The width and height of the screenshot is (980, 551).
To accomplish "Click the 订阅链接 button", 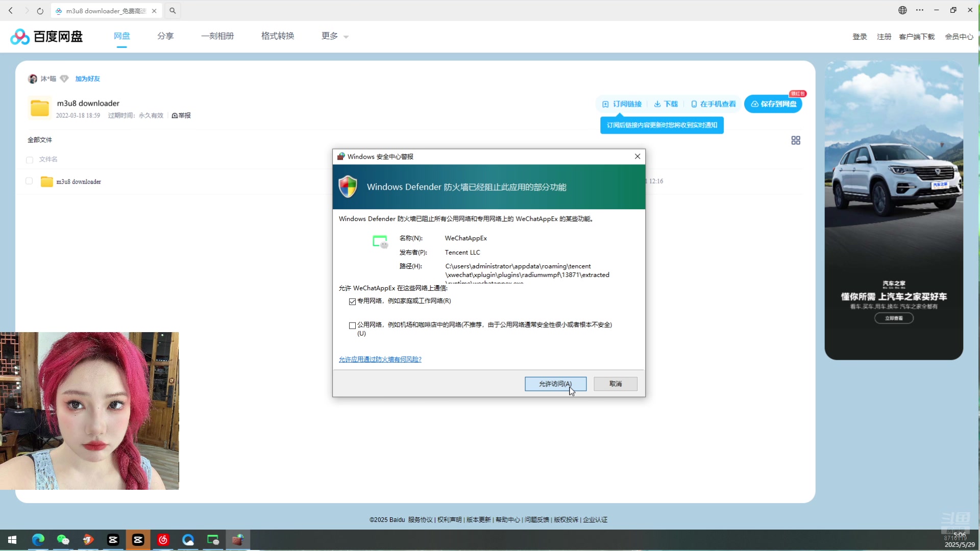I will click(622, 104).
